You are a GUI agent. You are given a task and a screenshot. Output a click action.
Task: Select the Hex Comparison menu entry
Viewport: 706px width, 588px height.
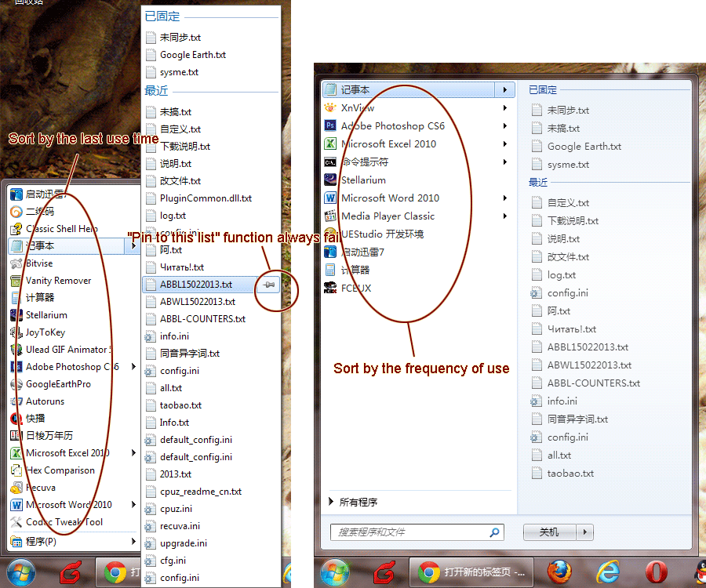(74, 470)
